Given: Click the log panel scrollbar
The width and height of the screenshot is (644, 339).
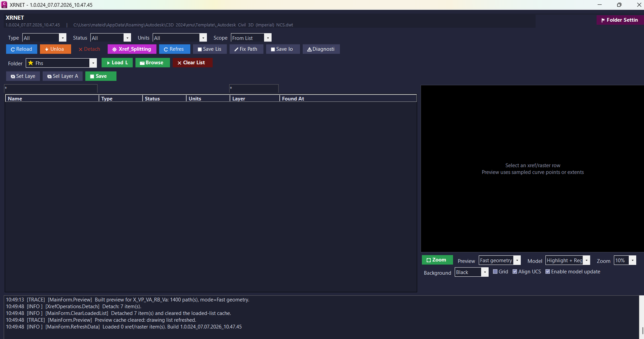Looking at the screenshot, I should point(642,317).
